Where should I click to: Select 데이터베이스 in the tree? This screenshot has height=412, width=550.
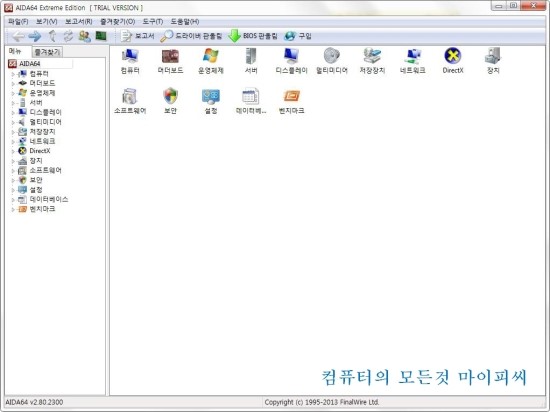coord(49,199)
